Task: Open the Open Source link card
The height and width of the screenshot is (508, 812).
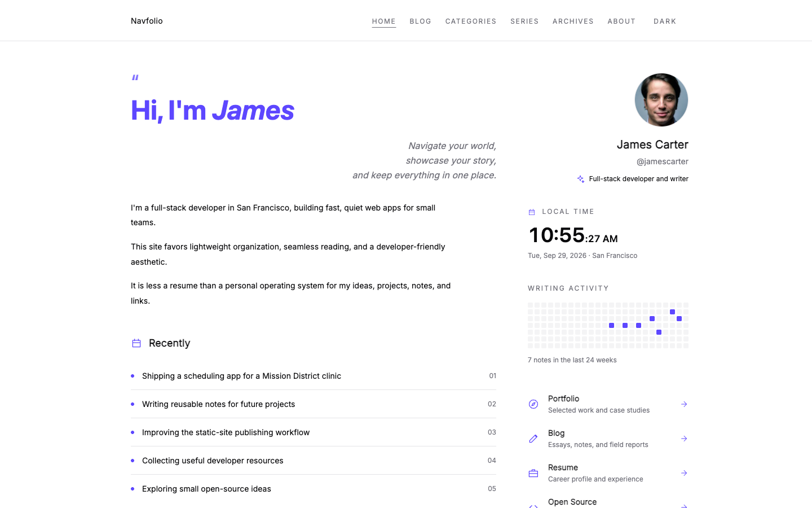Action: 608,502
